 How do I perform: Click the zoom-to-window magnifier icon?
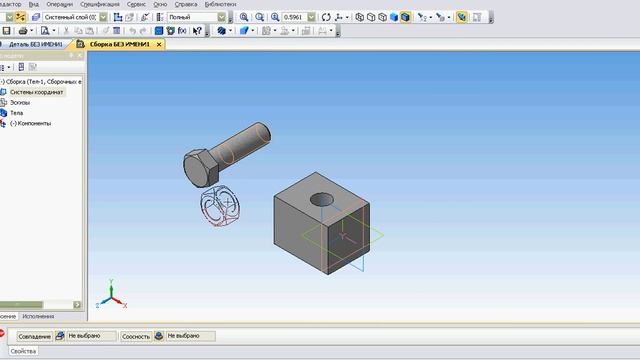point(244,17)
